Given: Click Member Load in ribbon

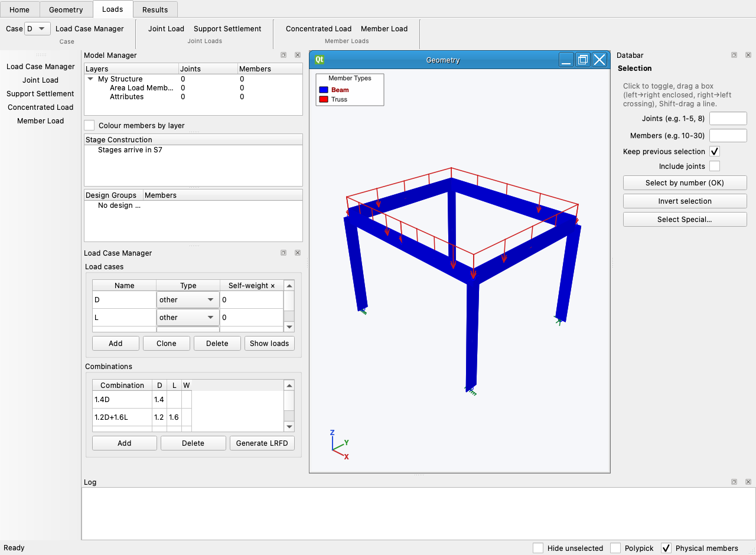Looking at the screenshot, I should pos(384,28).
